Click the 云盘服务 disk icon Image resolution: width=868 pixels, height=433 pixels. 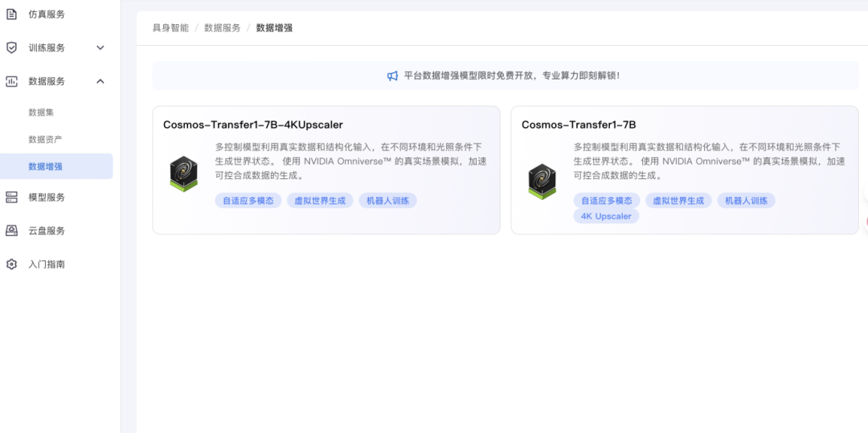click(x=11, y=231)
